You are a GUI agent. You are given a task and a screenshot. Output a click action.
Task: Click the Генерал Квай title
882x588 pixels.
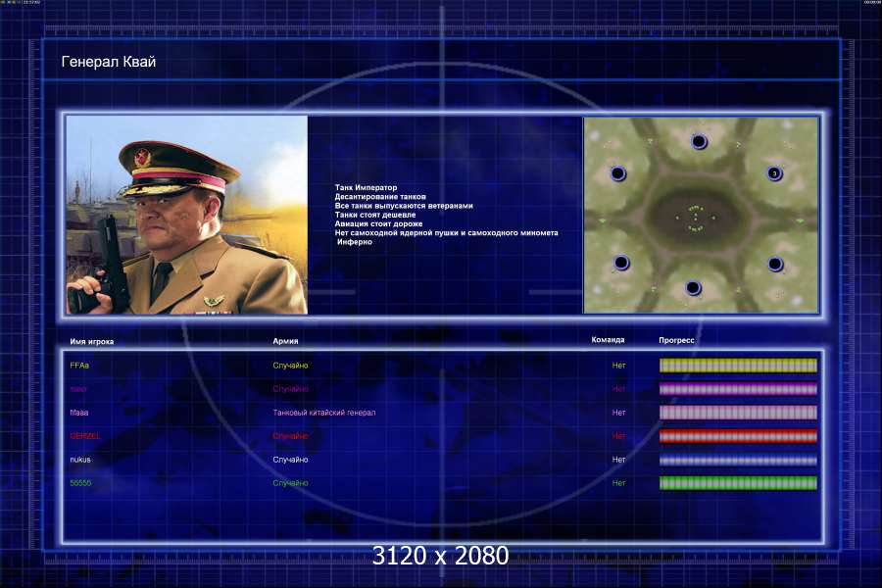coord(109,62)
